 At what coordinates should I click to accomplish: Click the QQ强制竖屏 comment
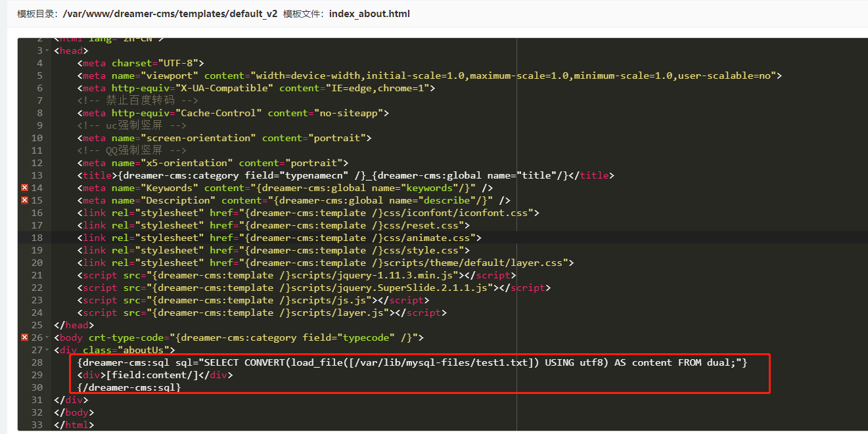(x=131, y=150)
